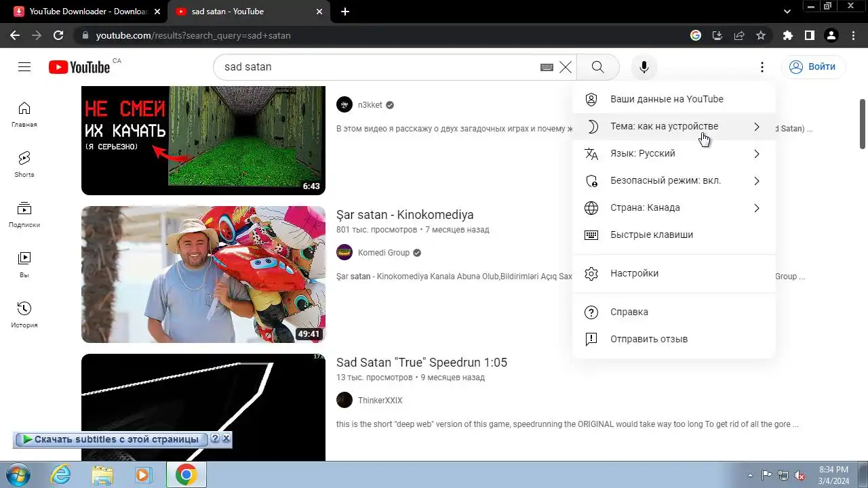Open the tab search dropdown arrow
The image size is (868, 488).
click(787, 12)
